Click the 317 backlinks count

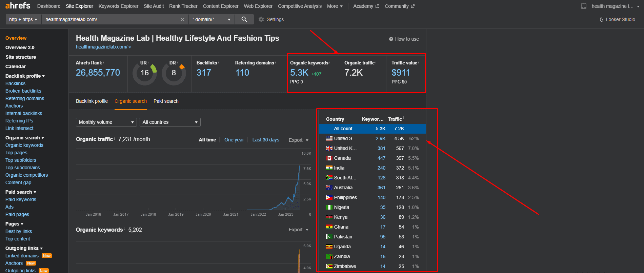204,73
